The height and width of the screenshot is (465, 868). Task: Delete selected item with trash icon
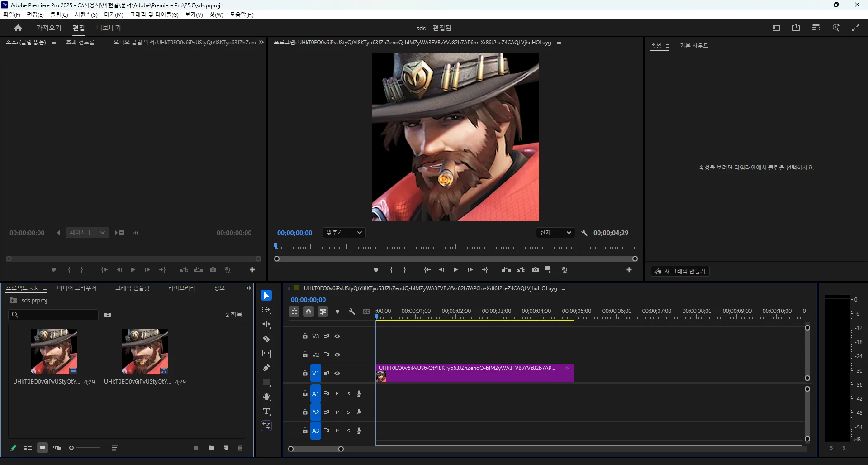point(241,448)
